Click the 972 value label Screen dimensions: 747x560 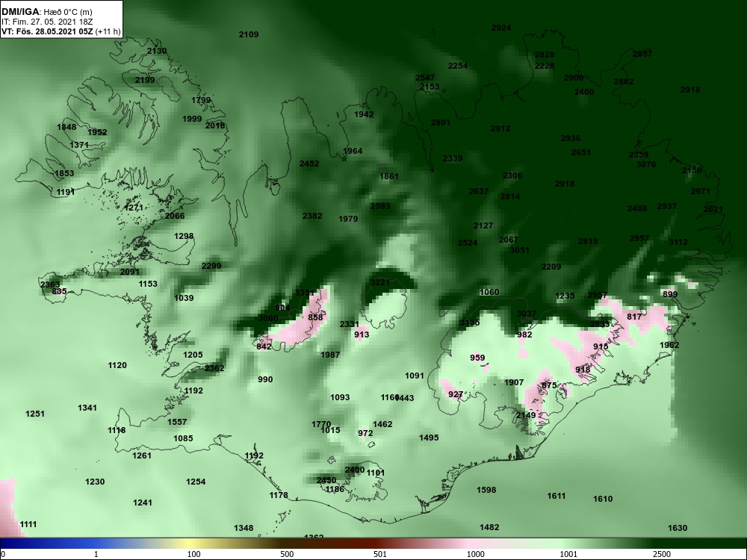(365, 433)
